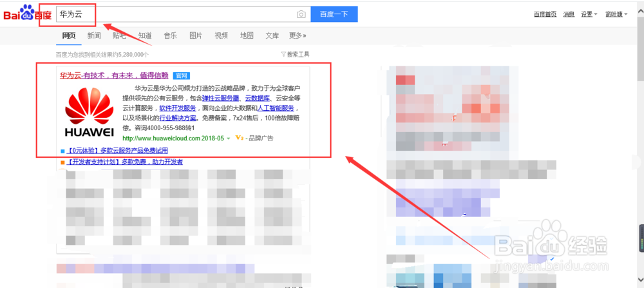
Task: Expand the user account name dropdown
Action: (616, 14)
